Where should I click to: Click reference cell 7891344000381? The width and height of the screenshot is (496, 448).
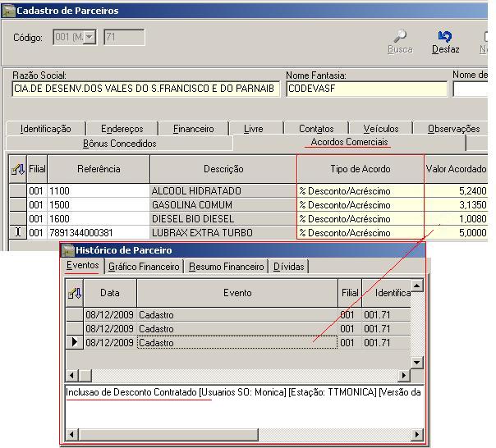[x=99, y=233]
